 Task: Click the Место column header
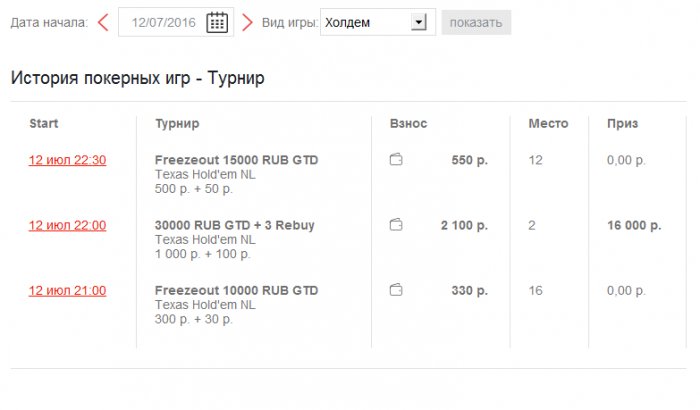point(548,123)
